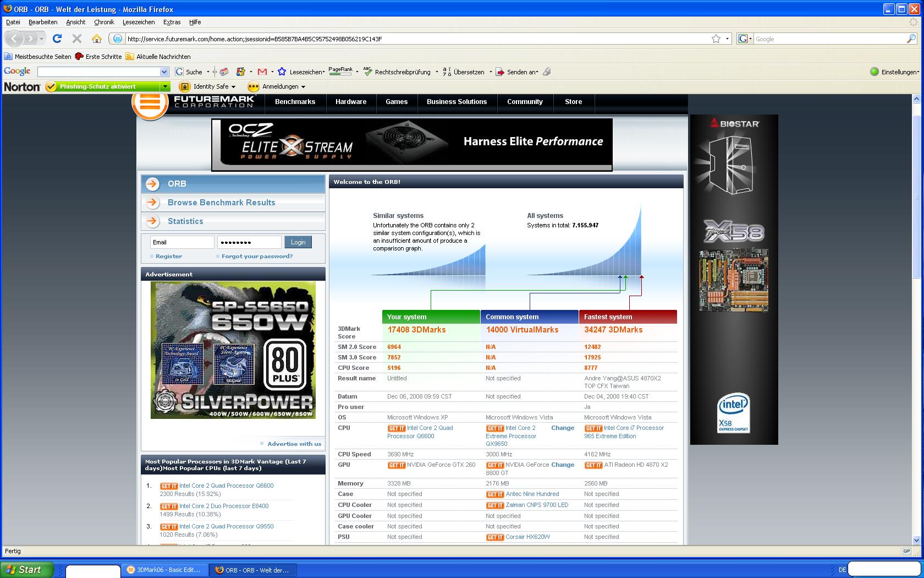
Task: Click Change link next to common CPU
Action: tap(563, 428)
